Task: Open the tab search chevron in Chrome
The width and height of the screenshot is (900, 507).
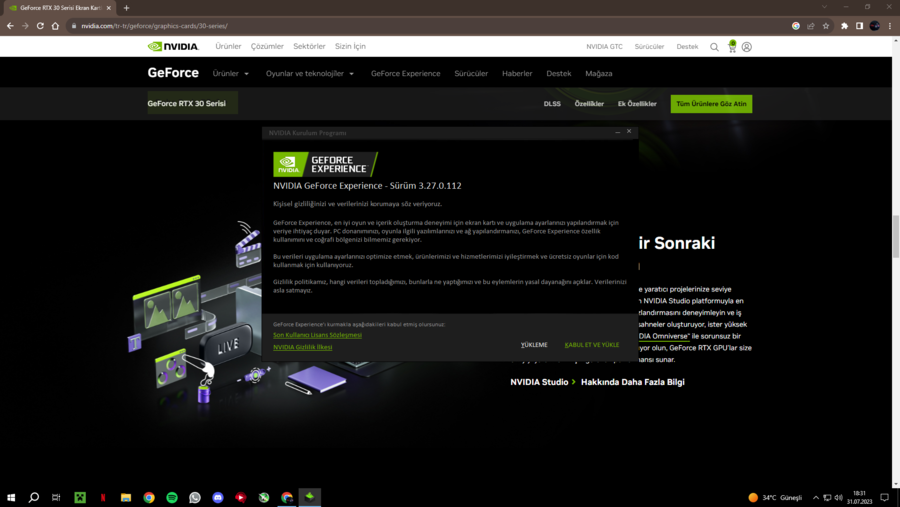Action: click(x=824, y=7)
